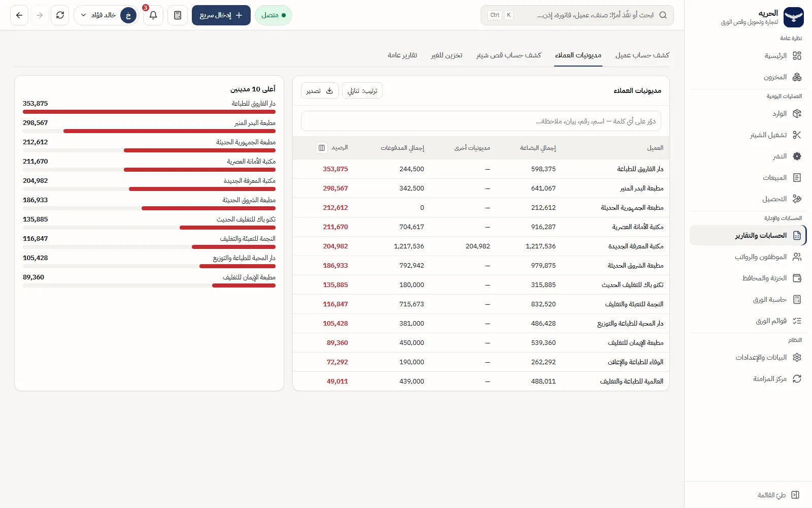Open الحسابات والتقارير sidebar item
The height and width of the screenshot is (508, 812).
point(748,236)
